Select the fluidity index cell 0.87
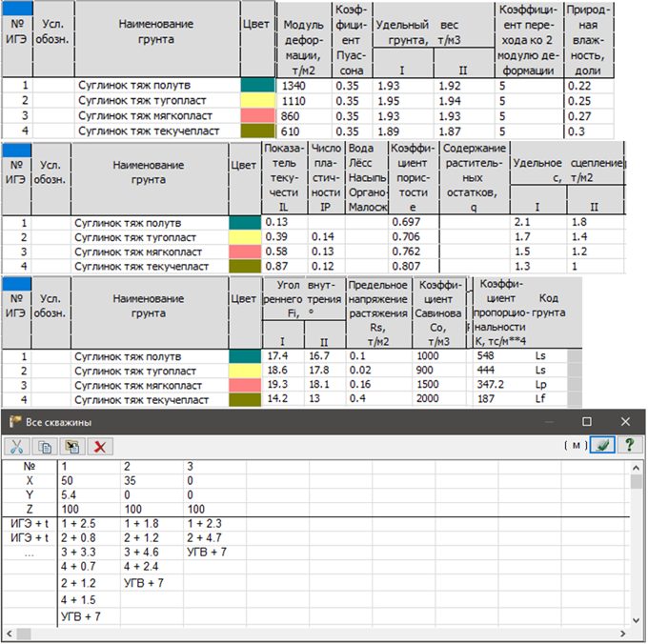This screenshot has width=648, height=644. point(285,266)
